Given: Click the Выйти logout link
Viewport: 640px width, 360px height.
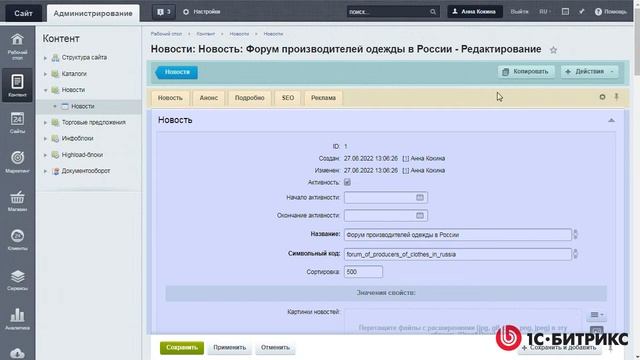Looking at the screenshot, I should [x=519, y=12].
